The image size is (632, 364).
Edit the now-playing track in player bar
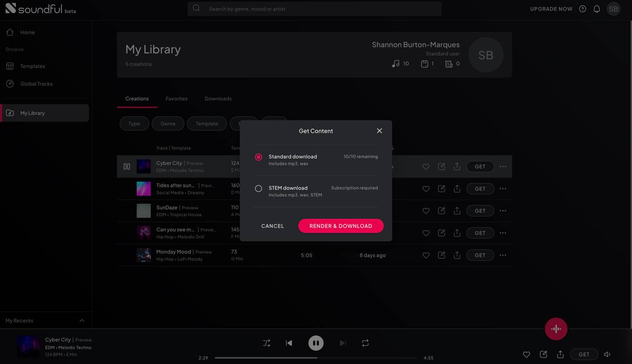[544, 354]
